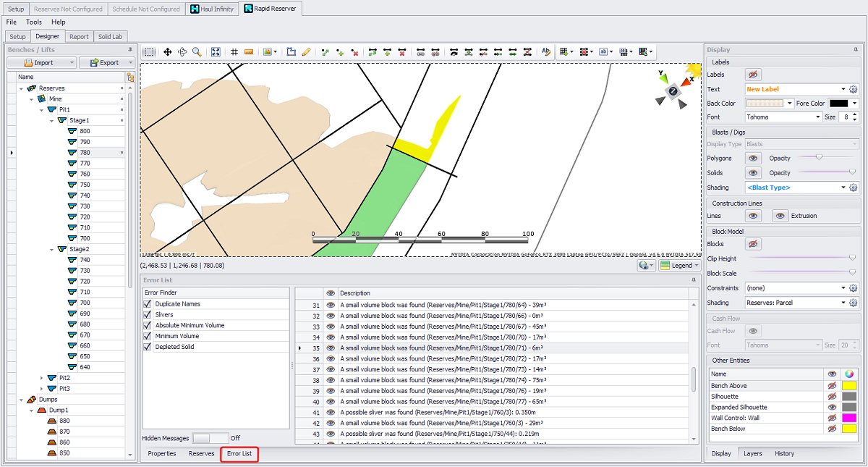
Task: Open gear settings next to Label Text
Action: (854, 89)
